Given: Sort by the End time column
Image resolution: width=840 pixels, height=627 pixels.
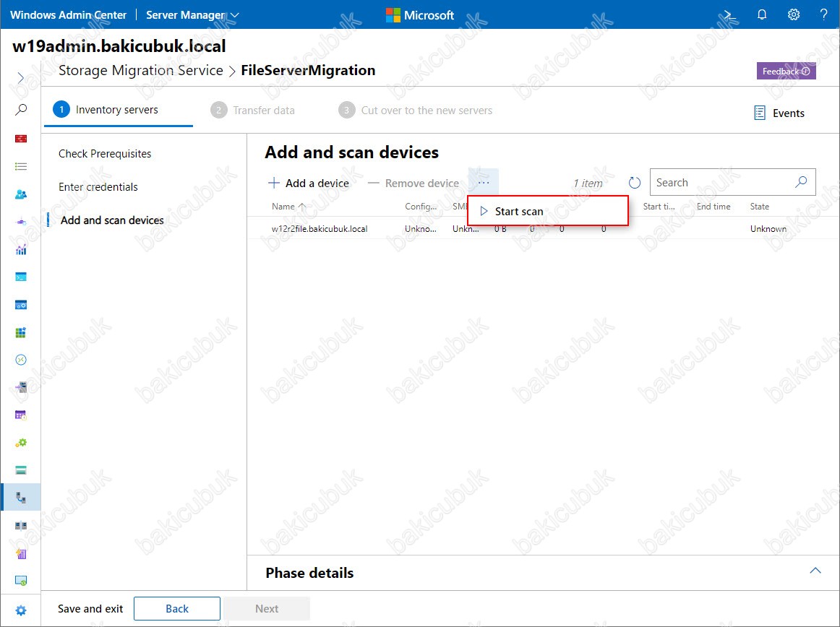Looking at the screenshot, I should click(713, 206).
